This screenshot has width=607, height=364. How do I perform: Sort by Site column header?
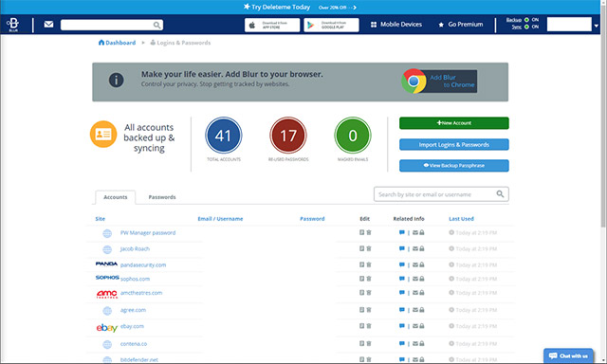[x=101, y=219]
